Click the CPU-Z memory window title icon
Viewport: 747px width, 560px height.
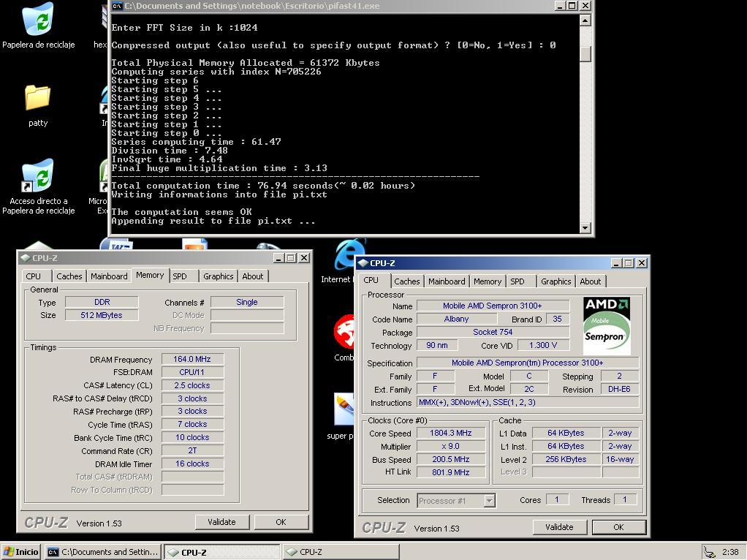click(x=26, y=258)
